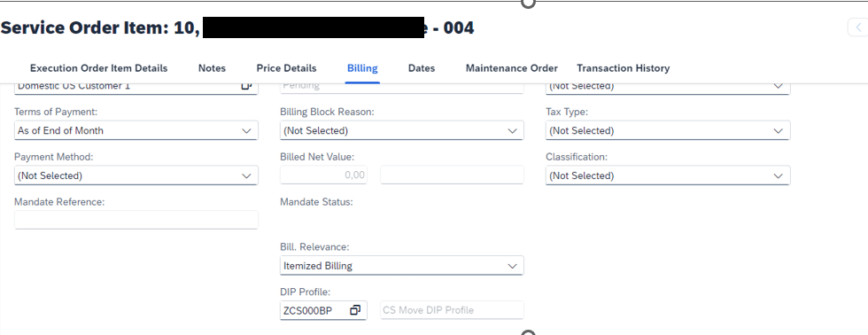Click the back chevron button at top right
The image size is (868, 335).
point(858,27)
